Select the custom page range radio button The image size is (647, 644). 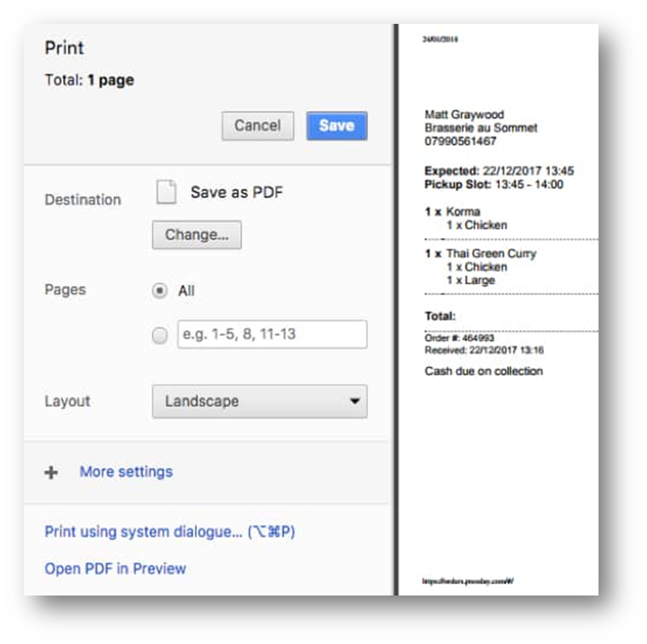(160, 335)
